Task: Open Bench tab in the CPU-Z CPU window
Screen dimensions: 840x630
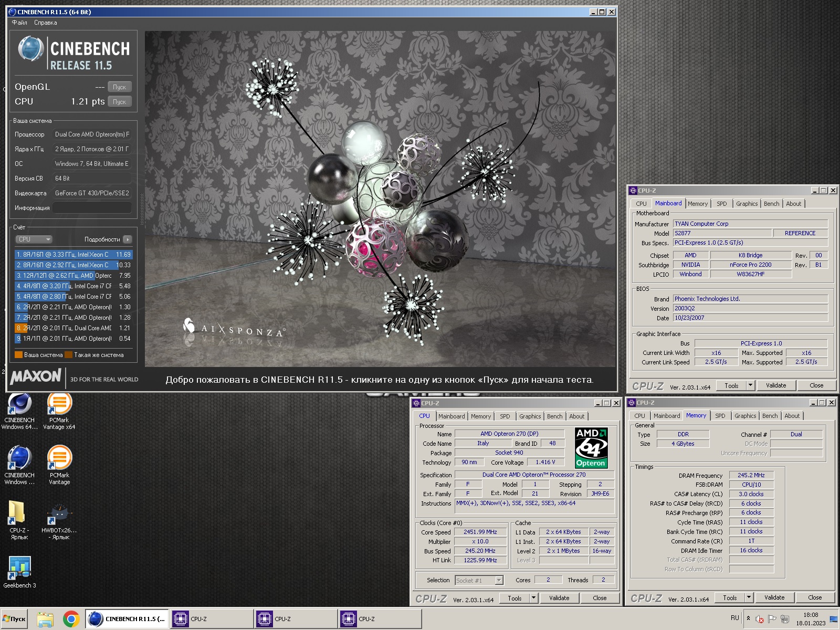Action: (554, 416)
